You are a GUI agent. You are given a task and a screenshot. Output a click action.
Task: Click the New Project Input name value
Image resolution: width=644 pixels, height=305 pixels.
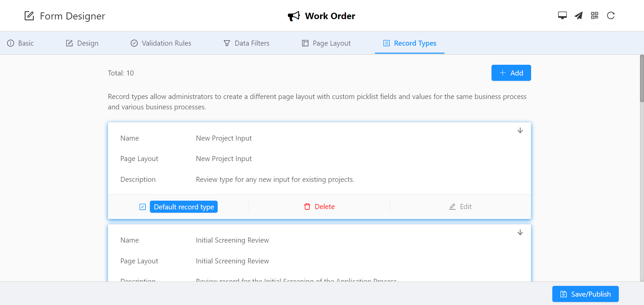(x=224, y=138)
